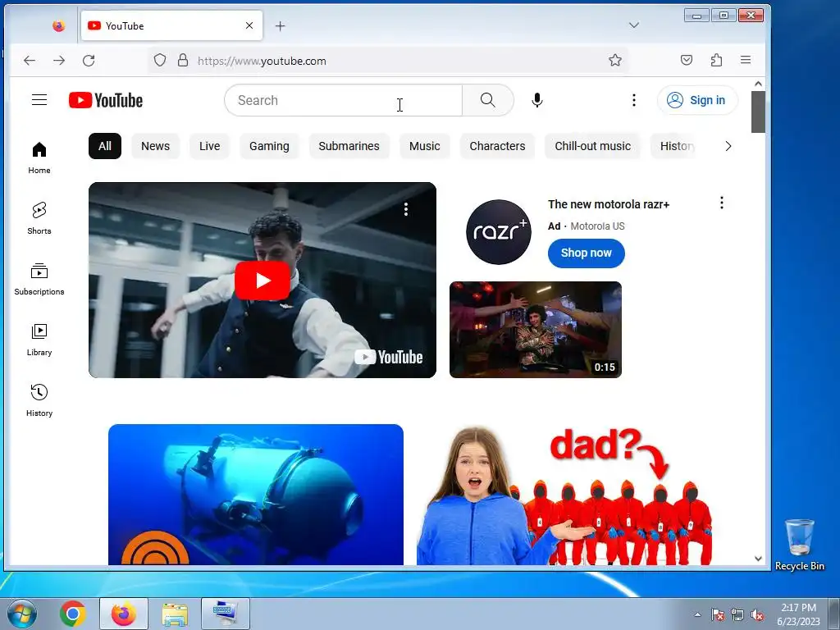Select the YouTube browser tab

[x=171, y=25]
